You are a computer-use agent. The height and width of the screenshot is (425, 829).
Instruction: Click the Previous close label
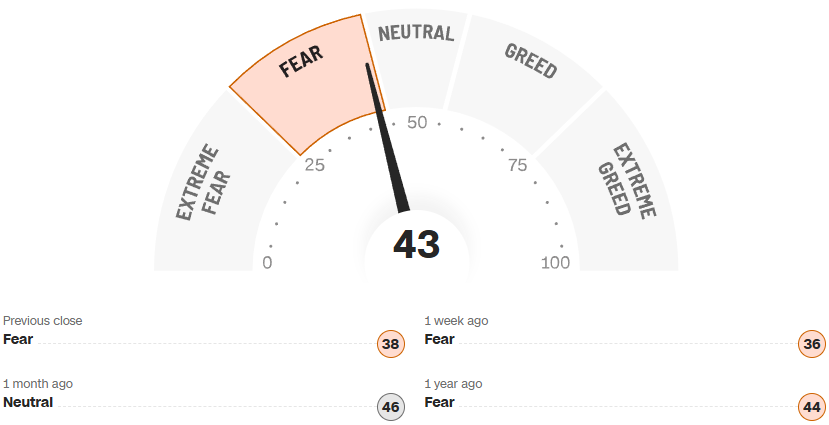click(43, 321)
